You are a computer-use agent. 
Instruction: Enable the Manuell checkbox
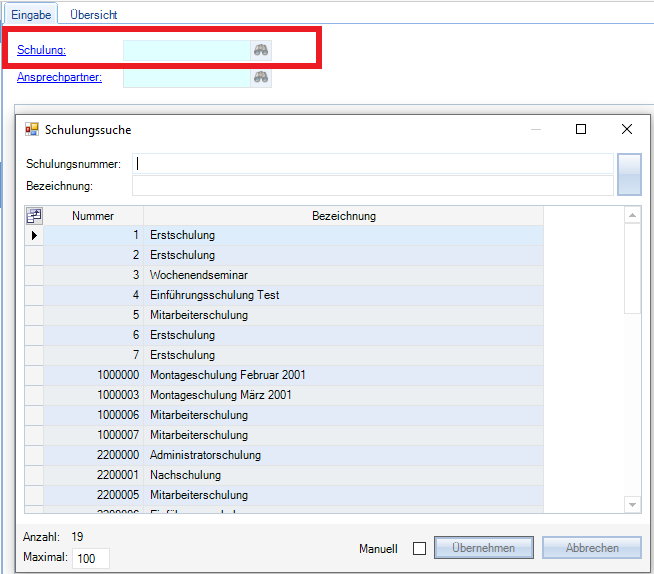point(419,548)
